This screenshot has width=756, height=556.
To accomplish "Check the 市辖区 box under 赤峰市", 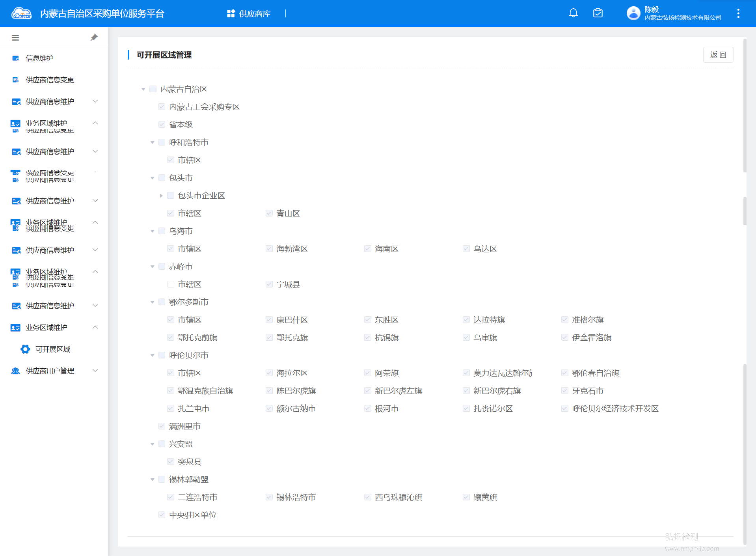I will (171, 284).
